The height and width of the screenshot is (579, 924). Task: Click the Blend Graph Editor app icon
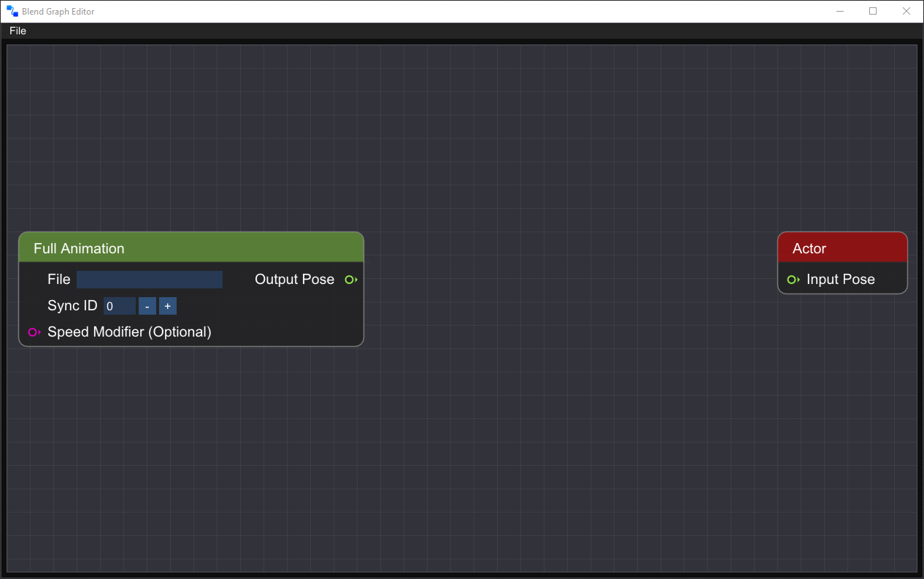click(x=12, y=11)
